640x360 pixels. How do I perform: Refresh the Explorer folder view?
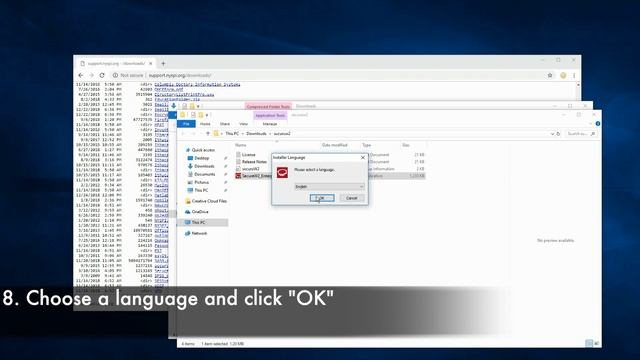pos(558,134)
